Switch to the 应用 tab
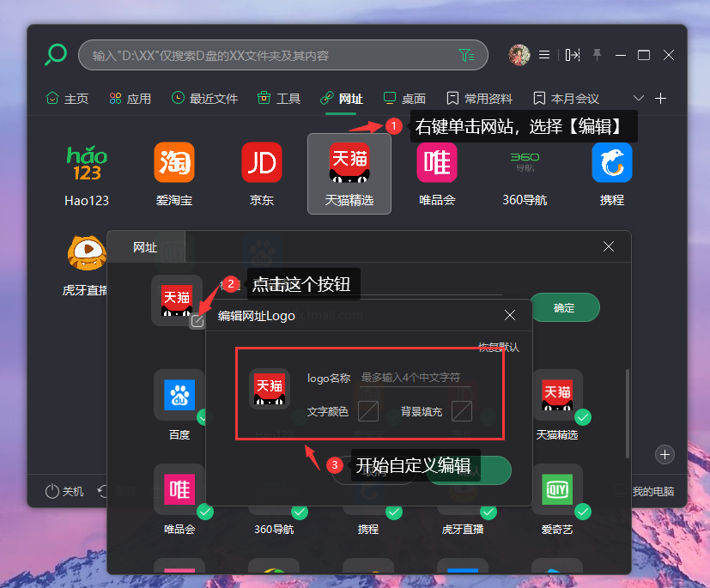The width and height of the screenshot is (710, 588). [x=130, y=98]
